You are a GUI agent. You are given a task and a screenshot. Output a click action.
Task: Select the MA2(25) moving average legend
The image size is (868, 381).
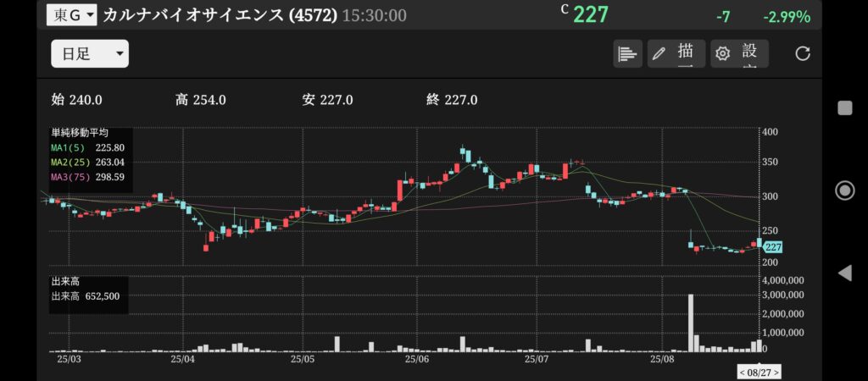(x=88, y=162)
